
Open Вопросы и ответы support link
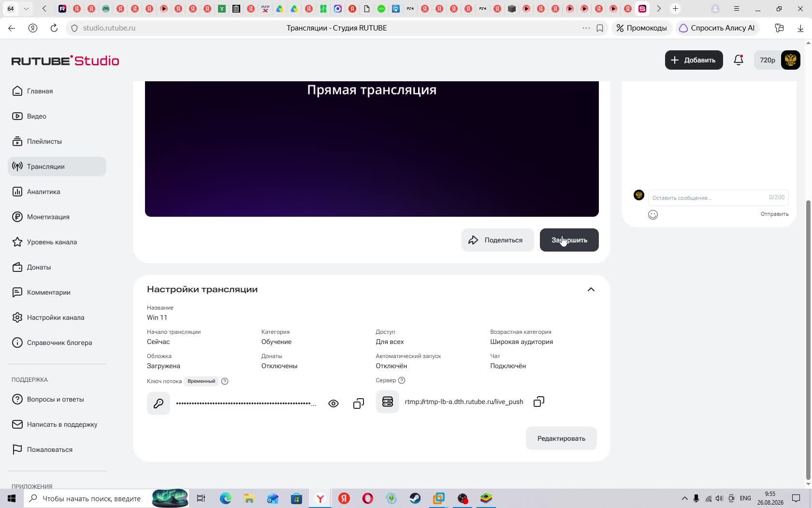(57, 399)
